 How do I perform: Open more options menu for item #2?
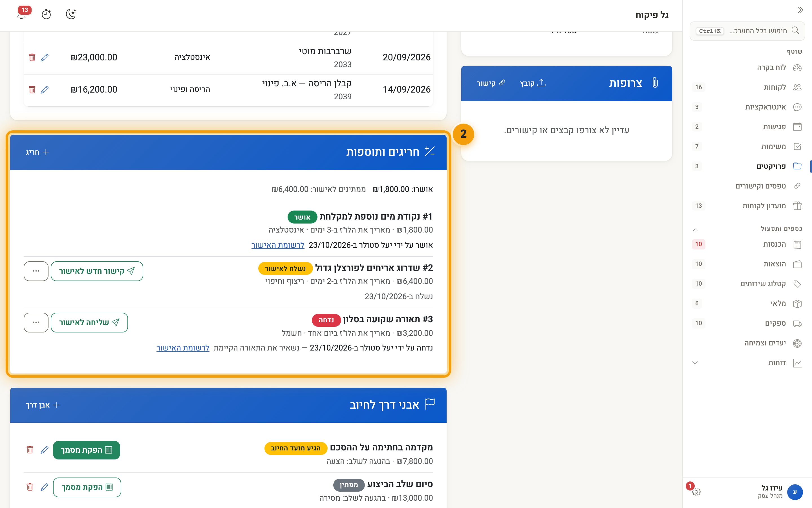pyautogui.click(x=36, y=271)
